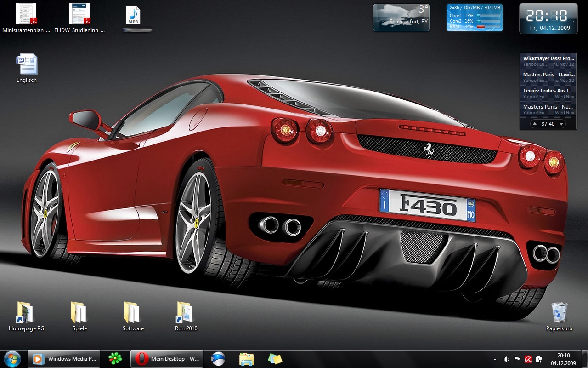
Task: Select the Software folder icon
Action: click(133, 313)
